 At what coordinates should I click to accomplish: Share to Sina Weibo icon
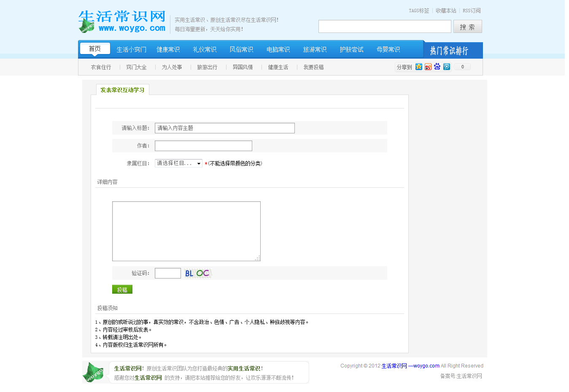[428, 67]
